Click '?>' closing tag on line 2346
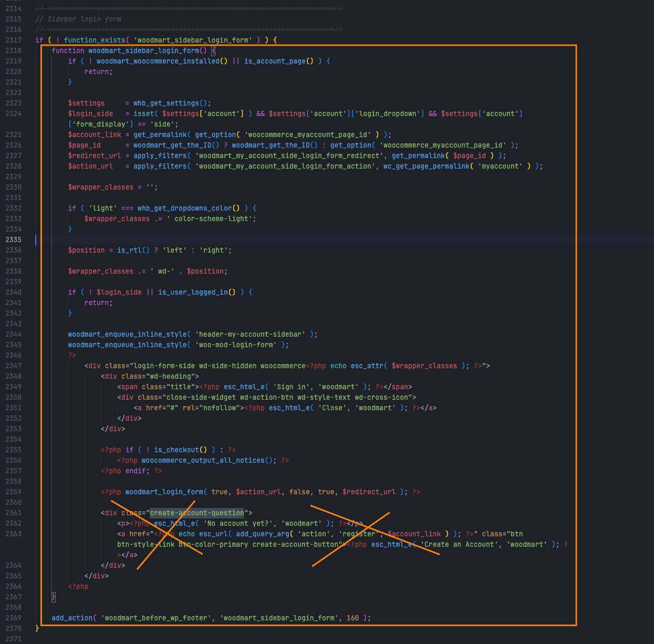Screen dimensions: 654x644 pos(72,355)
